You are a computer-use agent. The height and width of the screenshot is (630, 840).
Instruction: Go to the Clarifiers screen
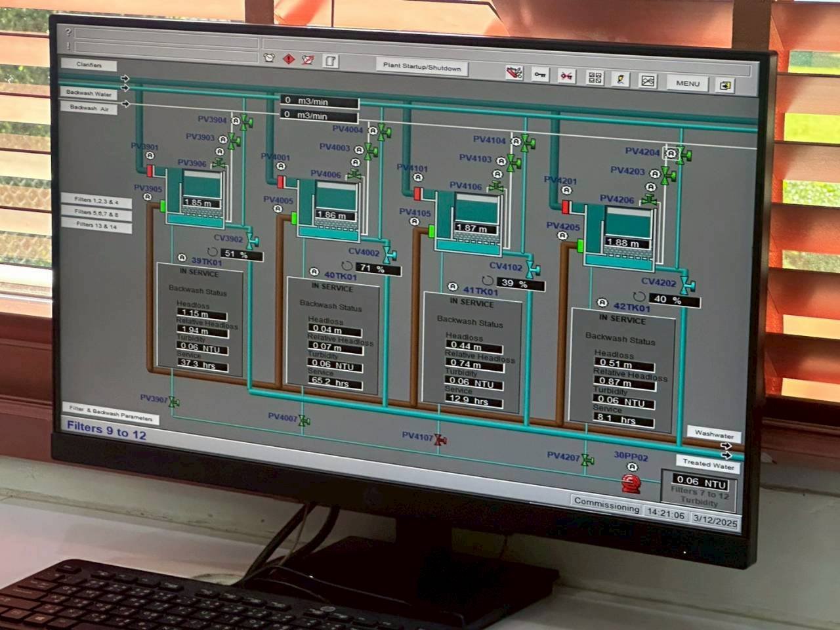pos(89,65)
